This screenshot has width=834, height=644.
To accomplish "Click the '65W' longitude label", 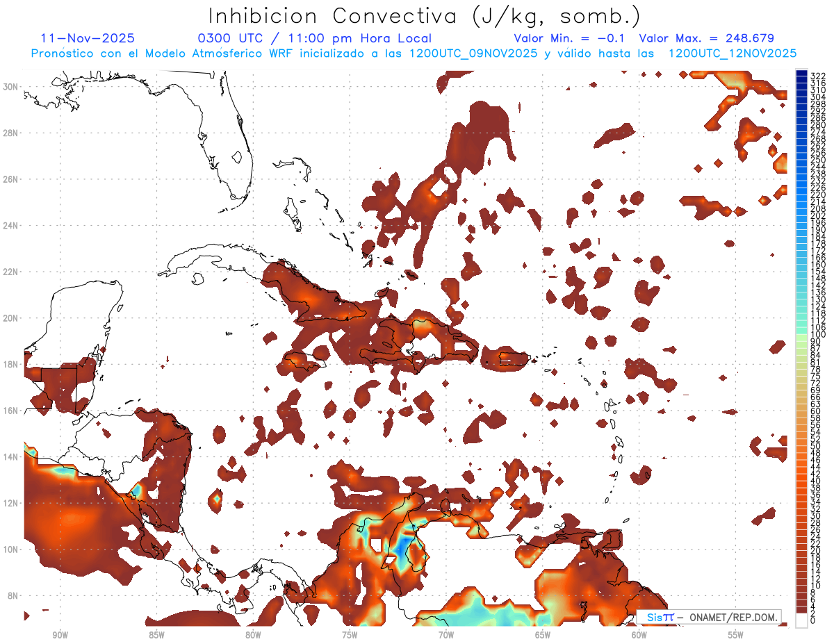I will (x=543, y=635).
